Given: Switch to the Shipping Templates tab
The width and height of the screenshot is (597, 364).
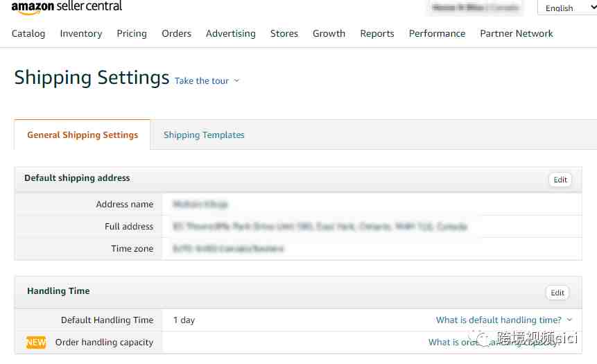Looking at the screenshot, I should click(x=204, y=135).
